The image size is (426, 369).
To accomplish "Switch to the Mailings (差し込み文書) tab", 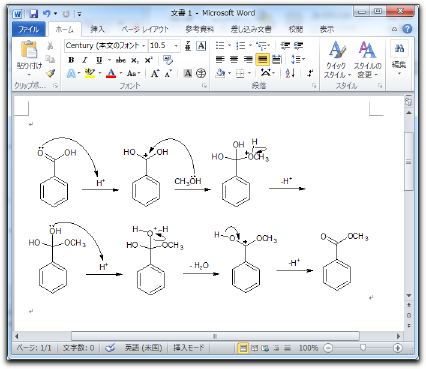I will (x=251, y=29).
